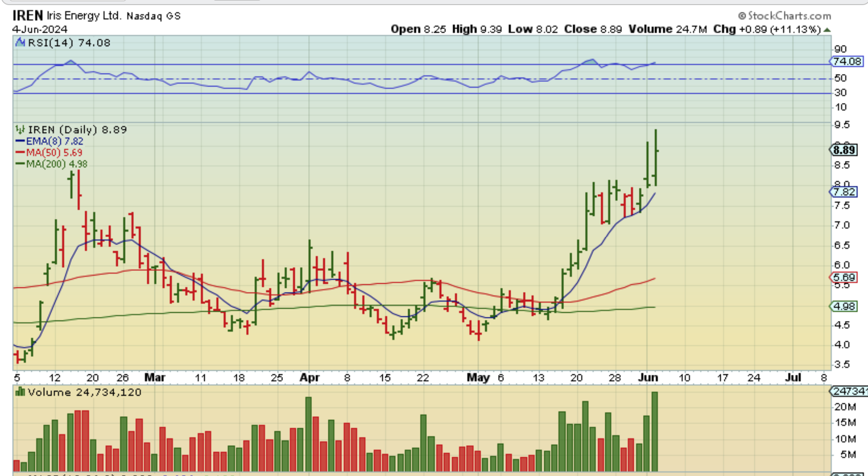868x476 pixels.
Task: Click the MA(200) 4.98 legend text
Action: (x=57, y=164)
